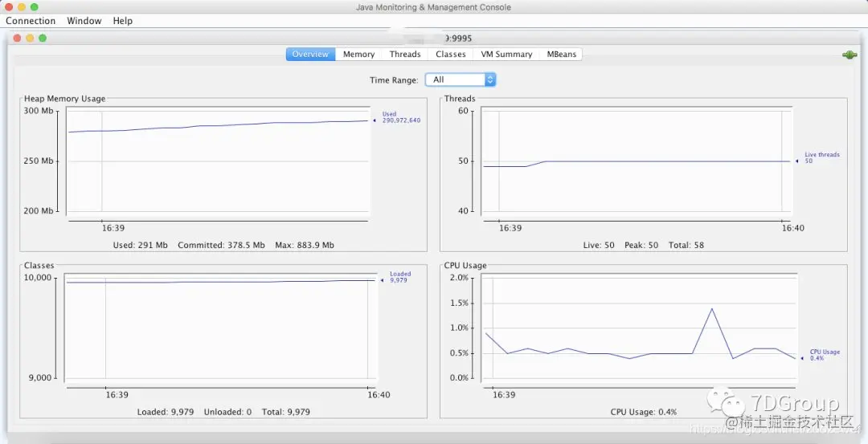Open the Window menu
Viewport: 868px width, 444px height.
tap(84, 20)
